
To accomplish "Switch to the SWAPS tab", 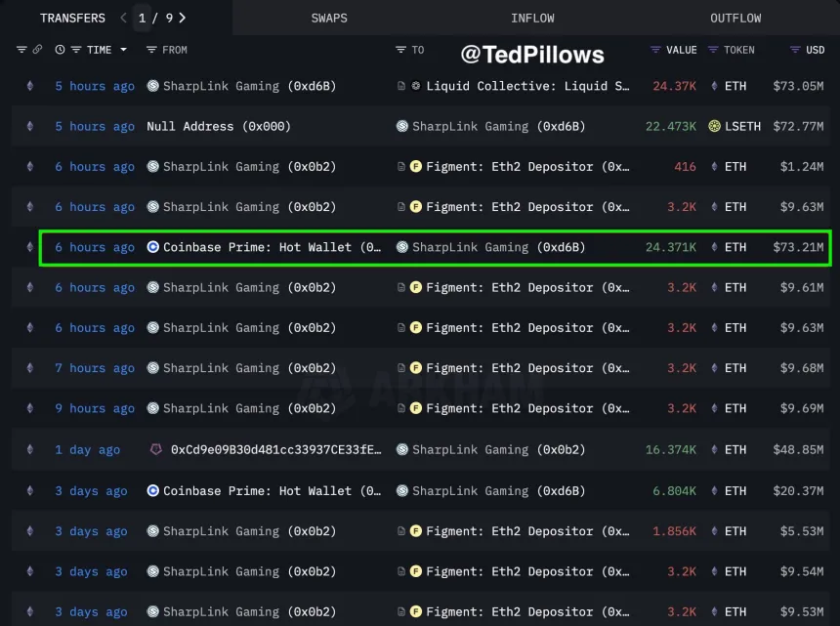I will pos(328,18).
